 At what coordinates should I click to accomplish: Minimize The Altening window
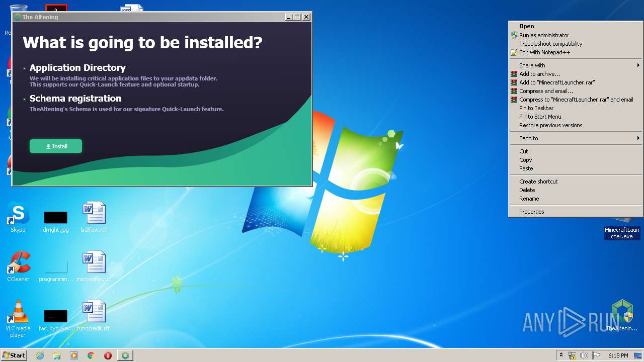(x=289, y=17)
